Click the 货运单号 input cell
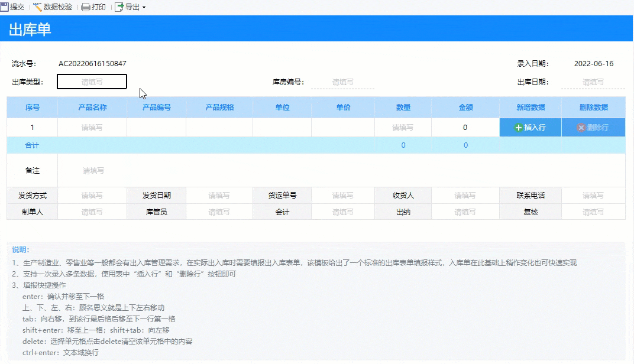 tap(343, 196)
